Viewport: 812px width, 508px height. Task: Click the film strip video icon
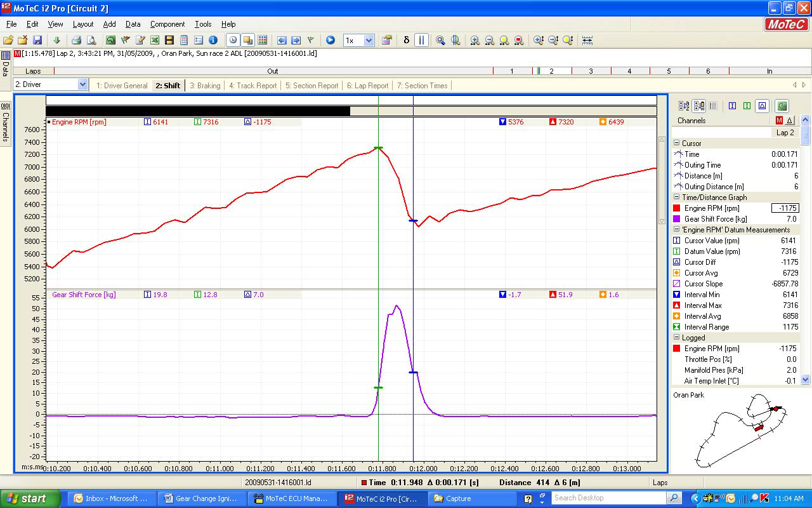pos(169,40)
